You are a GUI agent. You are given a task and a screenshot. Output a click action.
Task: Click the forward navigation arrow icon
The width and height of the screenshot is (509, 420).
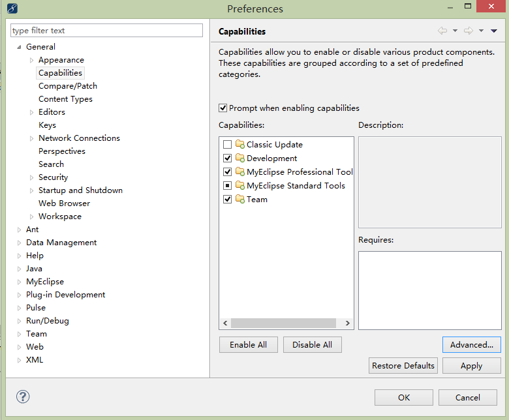(468, 31)
